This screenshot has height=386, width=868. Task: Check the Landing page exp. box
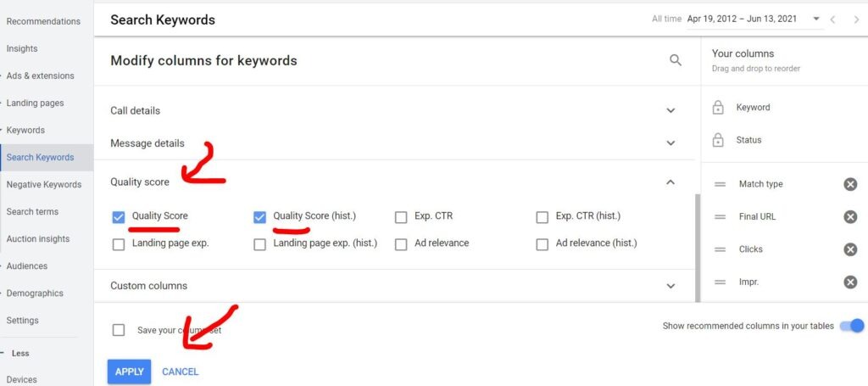[x=119, y=243]
